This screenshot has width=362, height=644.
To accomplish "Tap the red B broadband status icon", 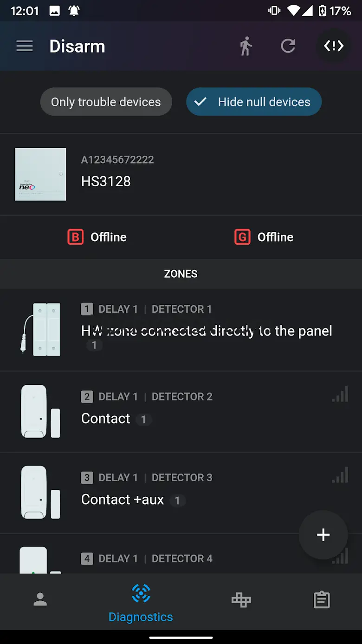I will [75, 237].
